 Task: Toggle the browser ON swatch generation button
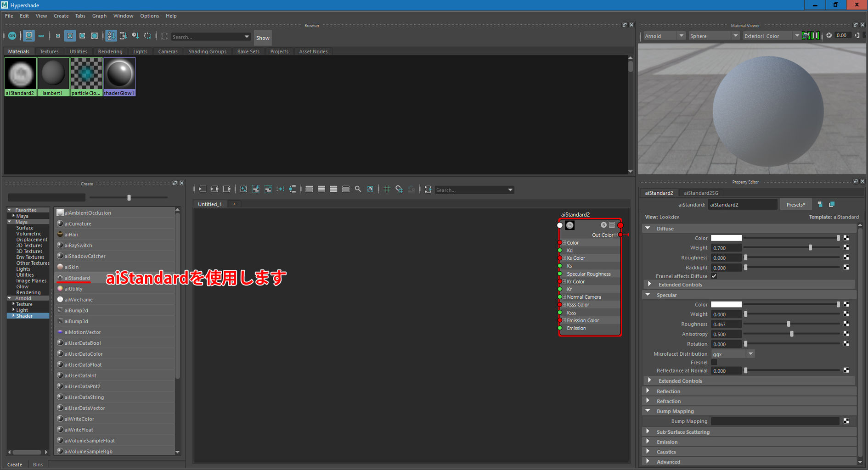pos(12,36)
